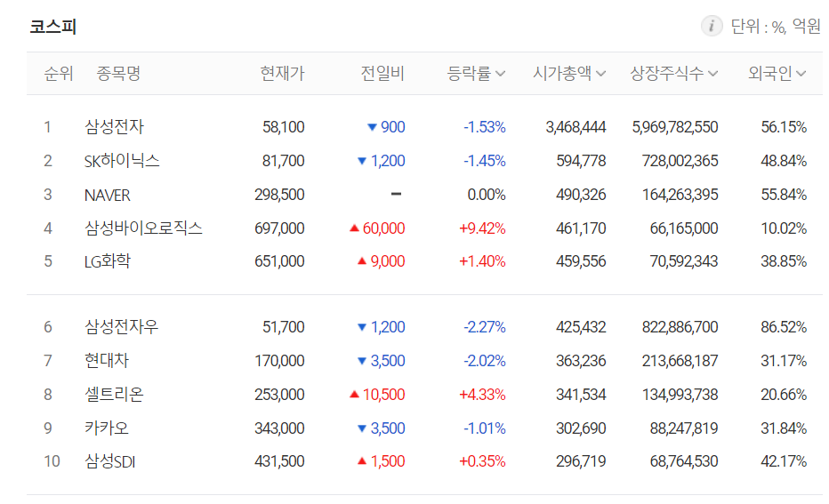Click the -1.53% rate for 삼성전자
The height and width of the screenshot is (504, 829).
pos(485,127)
